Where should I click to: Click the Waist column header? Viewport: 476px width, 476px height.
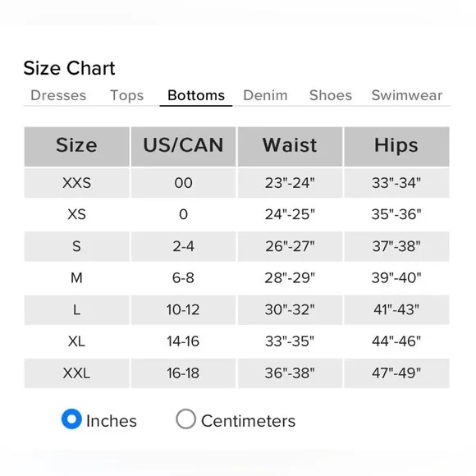click(290, 147)
